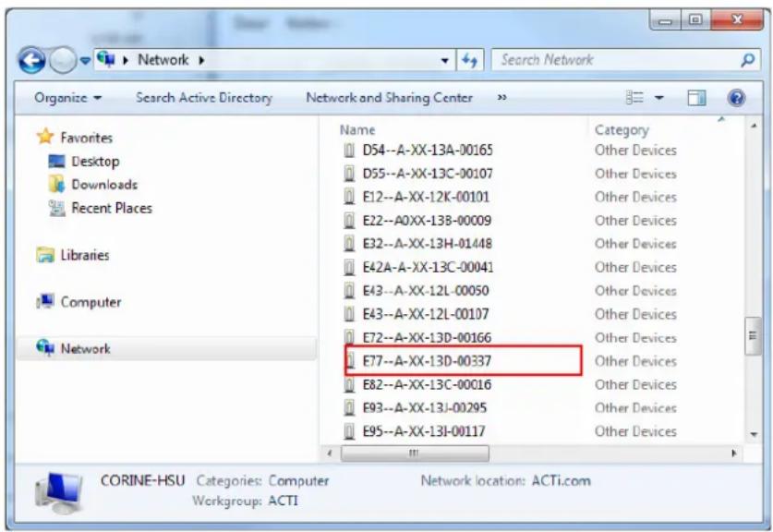Image resolution: width=773 pixels, height=532 pixels.
Task: Click device icon beside E82--A-XX-13C-00016
Action: pyautogui.click(x=349, y=384)
